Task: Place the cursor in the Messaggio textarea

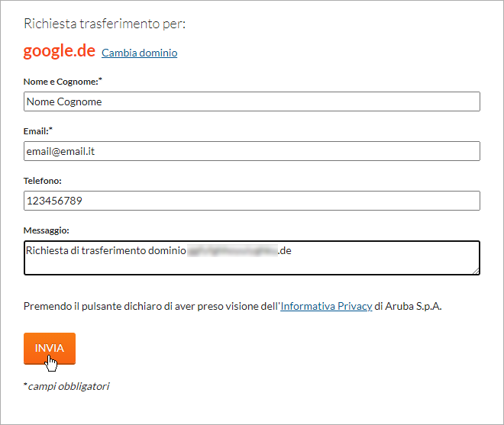Action: point(252,258)
